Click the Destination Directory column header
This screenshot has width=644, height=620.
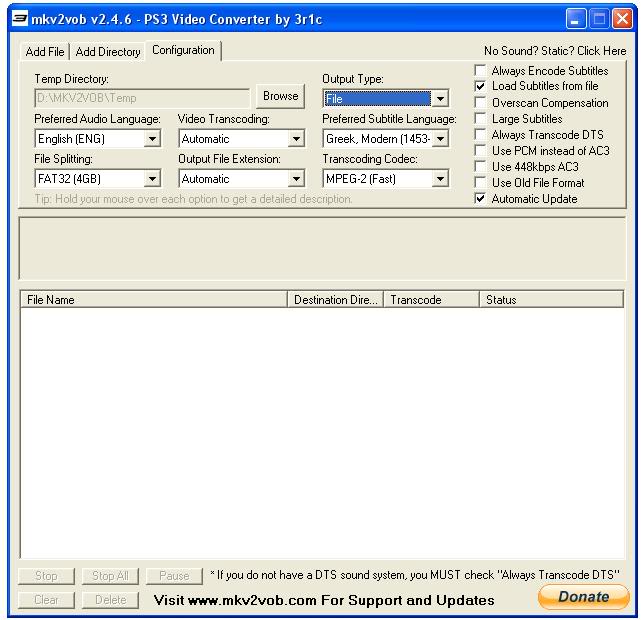tap(336, 299)
